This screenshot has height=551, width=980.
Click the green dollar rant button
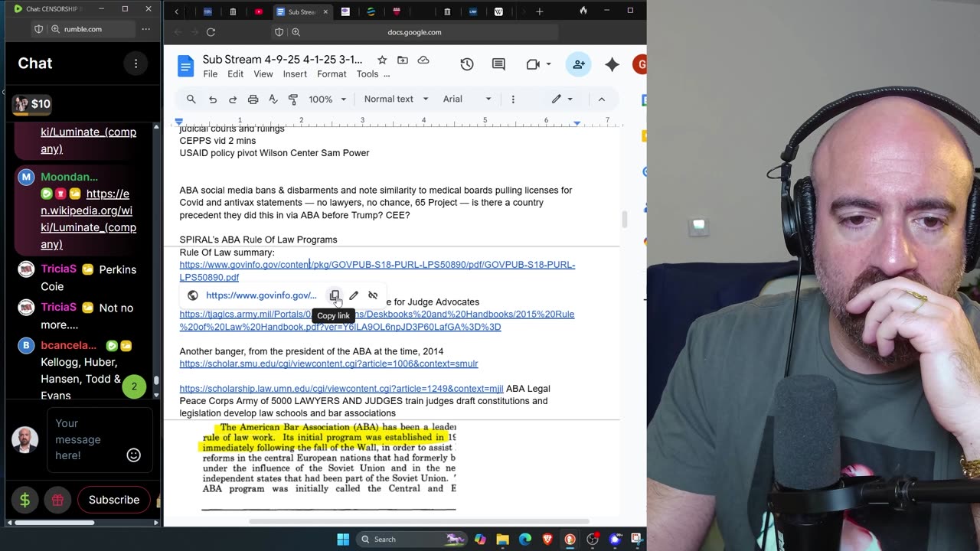click(x=24, y=500)
